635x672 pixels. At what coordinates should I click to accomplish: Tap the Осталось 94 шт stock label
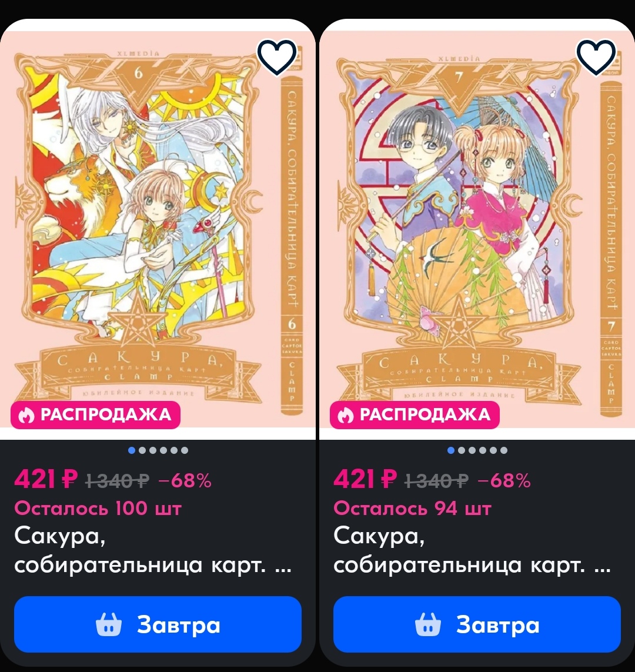pos(412,509)
